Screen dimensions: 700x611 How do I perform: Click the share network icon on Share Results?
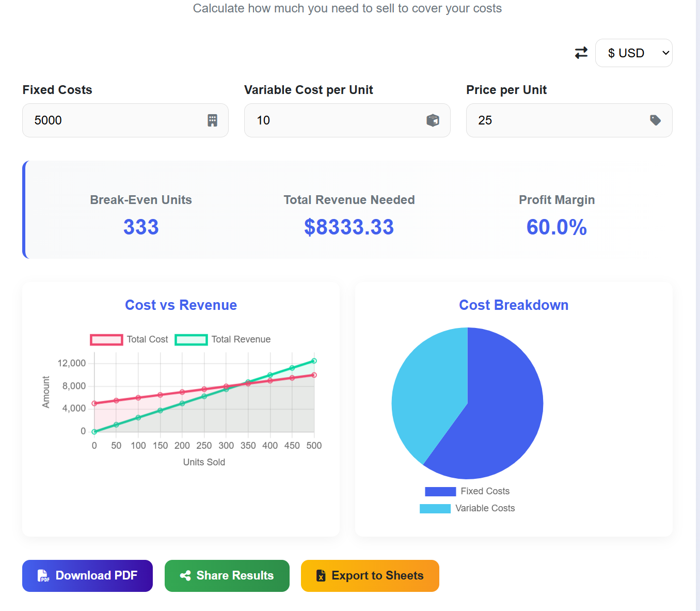tap(186, 575)
